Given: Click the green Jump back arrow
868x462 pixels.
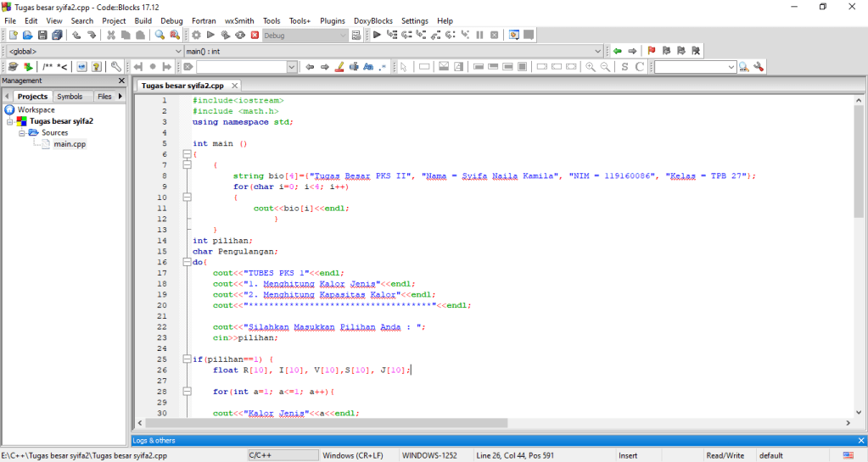Looking at the screenshot, I should point(618,51).
